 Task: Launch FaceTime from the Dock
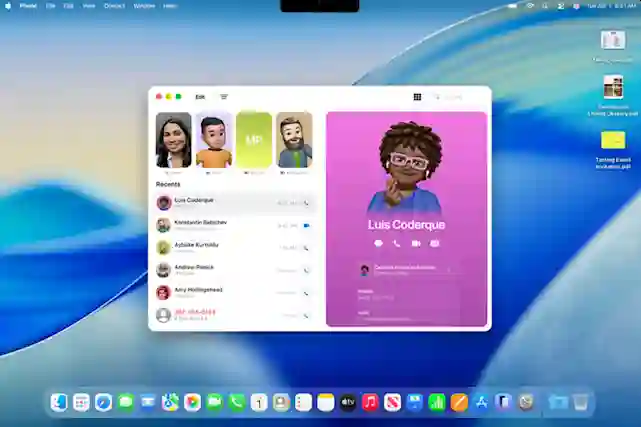[214, 402]
